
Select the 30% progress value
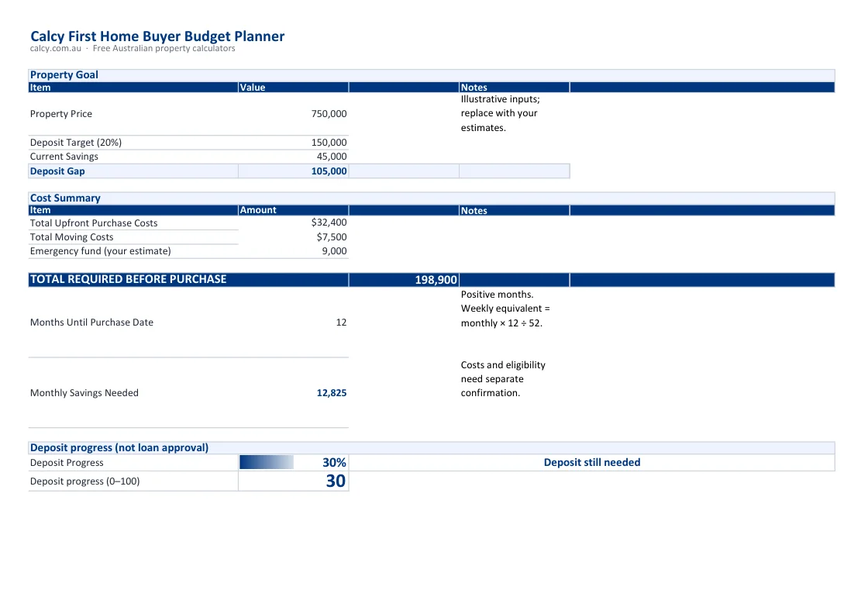point(334,463)
